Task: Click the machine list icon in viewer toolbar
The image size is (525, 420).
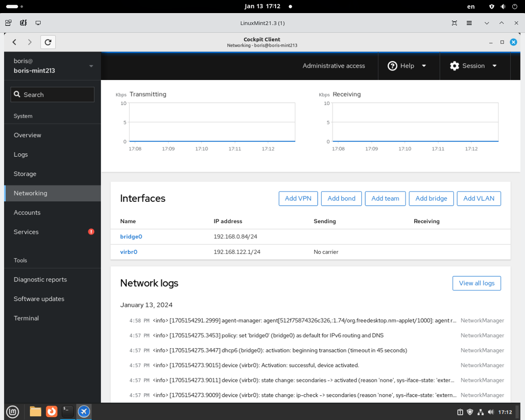Action: click(x=7, y=22)
